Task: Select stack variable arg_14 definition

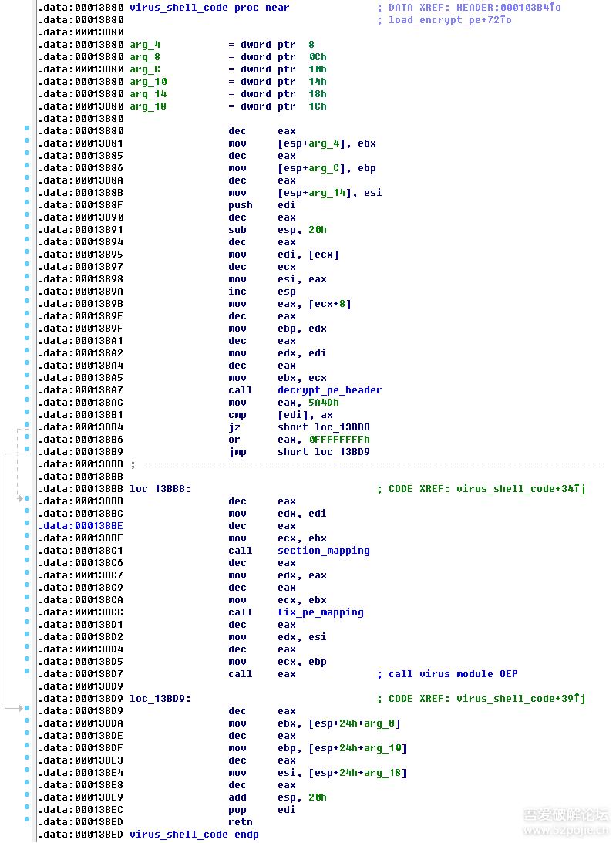Action: pos(148,94)
